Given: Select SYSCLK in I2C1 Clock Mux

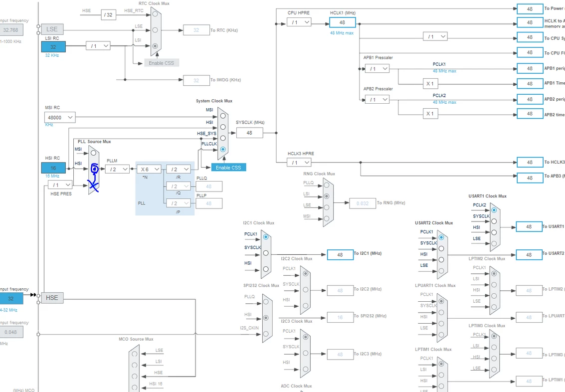Looking at the screenshot, I should click(x=266, y=253).
